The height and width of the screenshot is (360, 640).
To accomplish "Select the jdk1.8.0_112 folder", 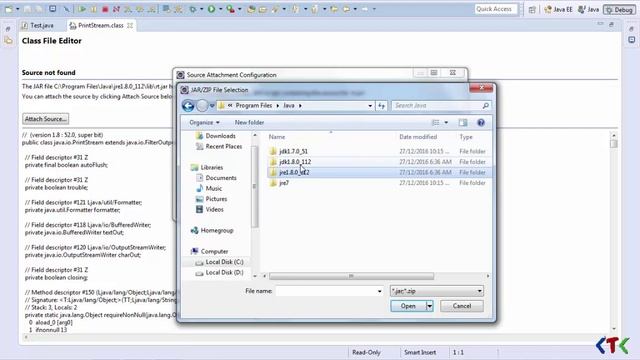I will click(x=380, y=162).
